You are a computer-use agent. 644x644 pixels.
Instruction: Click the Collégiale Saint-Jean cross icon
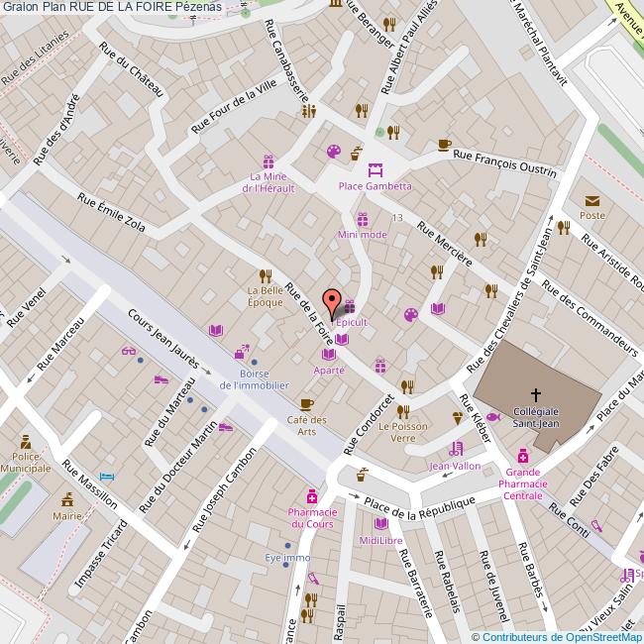pos(536,394)
